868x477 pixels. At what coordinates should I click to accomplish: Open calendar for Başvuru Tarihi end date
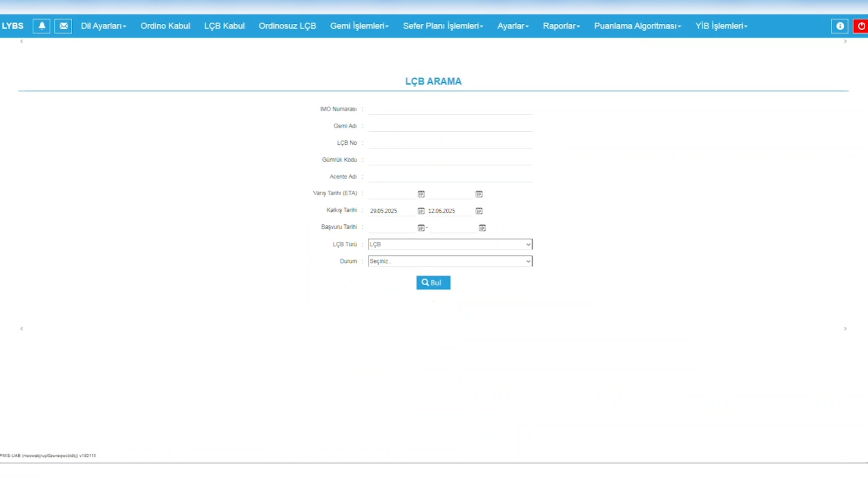coord(482,228)
